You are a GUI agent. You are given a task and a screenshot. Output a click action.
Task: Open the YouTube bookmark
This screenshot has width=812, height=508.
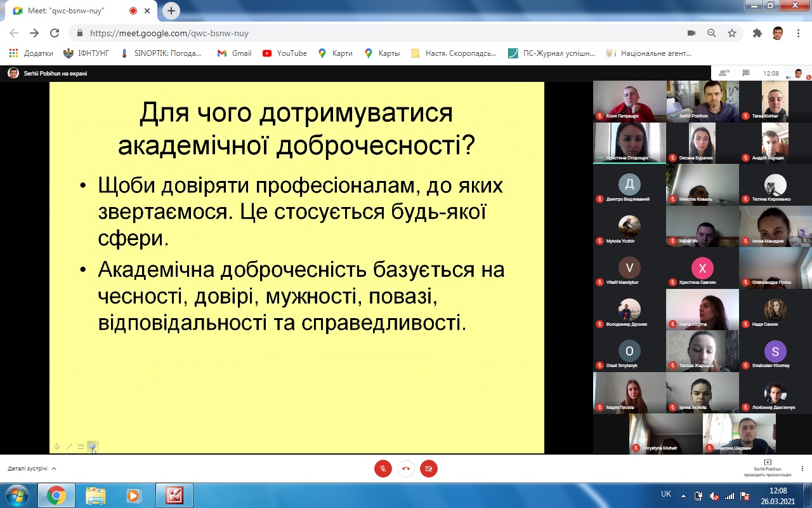285,53
